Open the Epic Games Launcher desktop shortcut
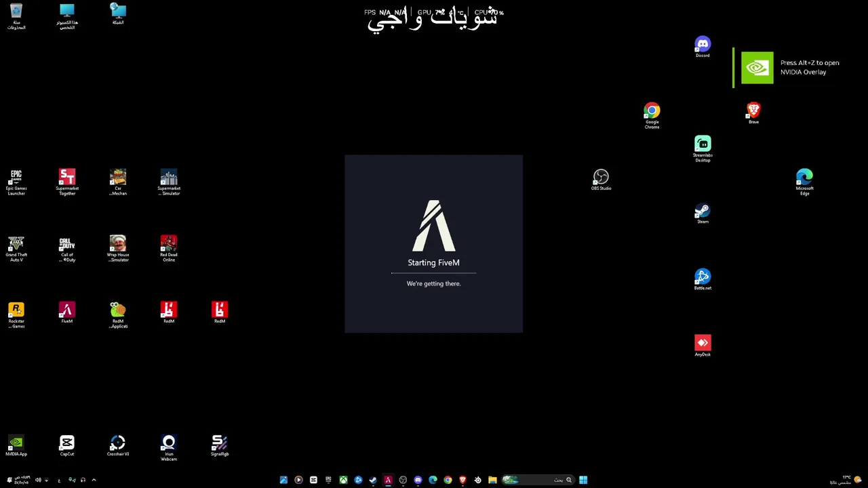Image resolution: width=868 pixels, height=488 pixels. [x=16, y=182]
